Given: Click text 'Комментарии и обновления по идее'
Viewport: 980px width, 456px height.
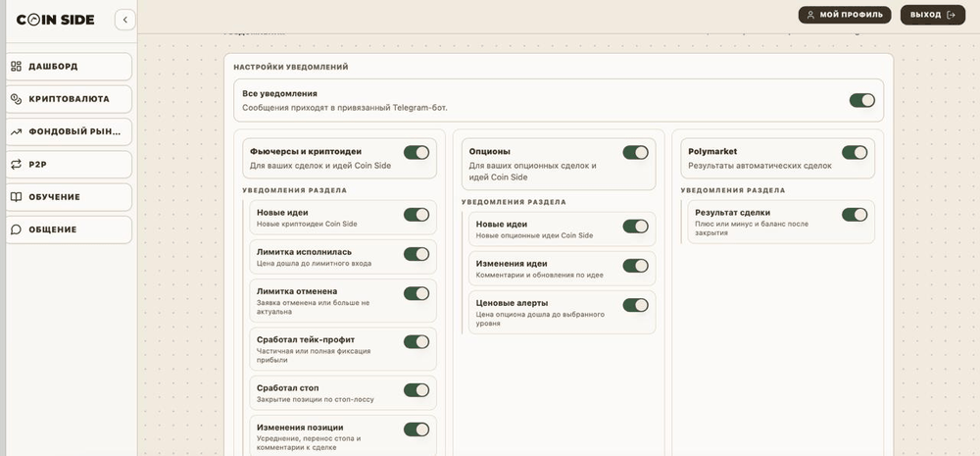Looking at the screenshot, I should coord(539,276).
